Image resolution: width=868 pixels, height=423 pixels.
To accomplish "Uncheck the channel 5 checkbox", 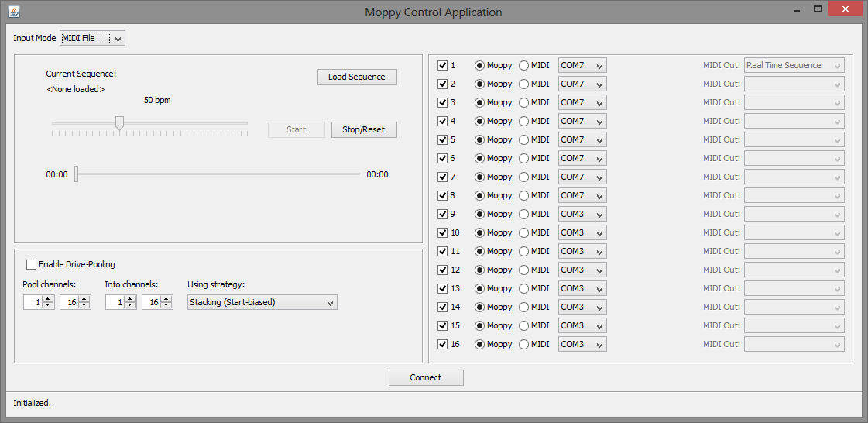I will (443, 139).
